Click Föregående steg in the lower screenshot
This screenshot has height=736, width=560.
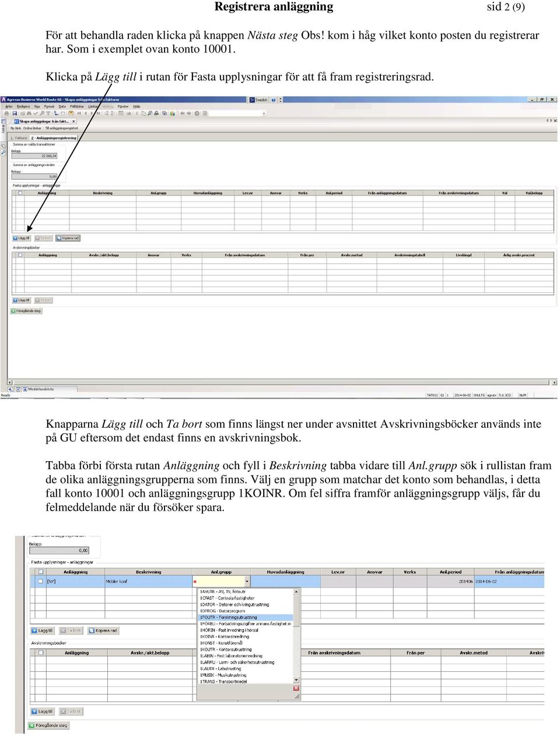tap(48, 725)
